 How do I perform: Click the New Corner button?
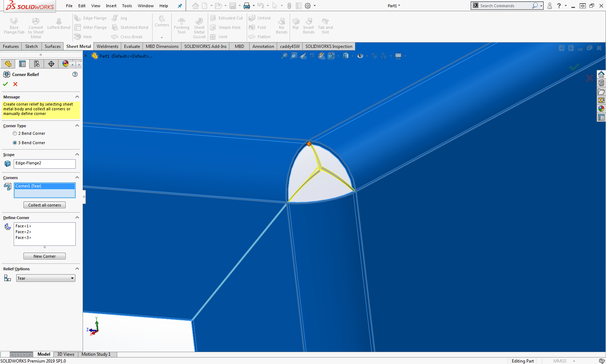pos(44,256)
